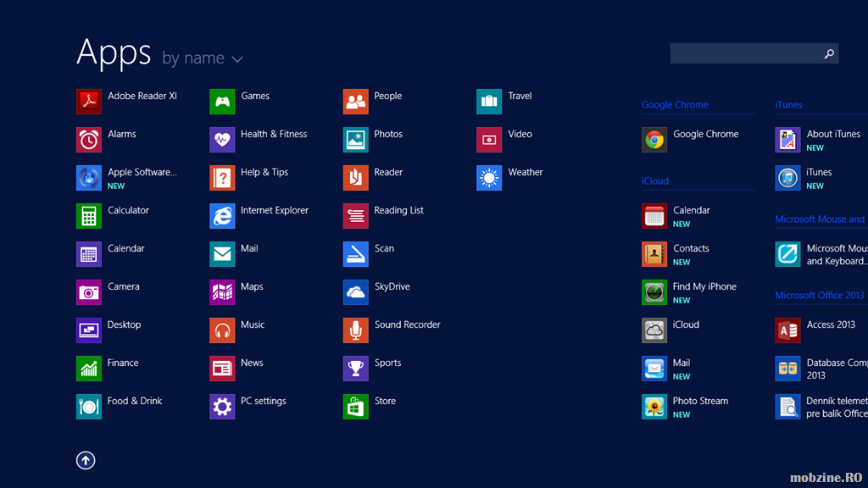Open Food & Drink app

(x=119, y=407)
